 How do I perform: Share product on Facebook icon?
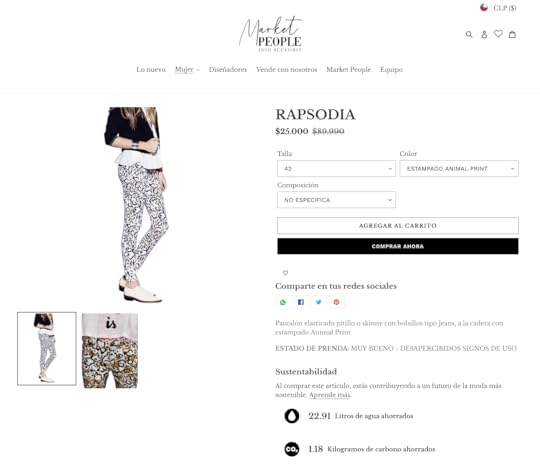click(301, 302)
